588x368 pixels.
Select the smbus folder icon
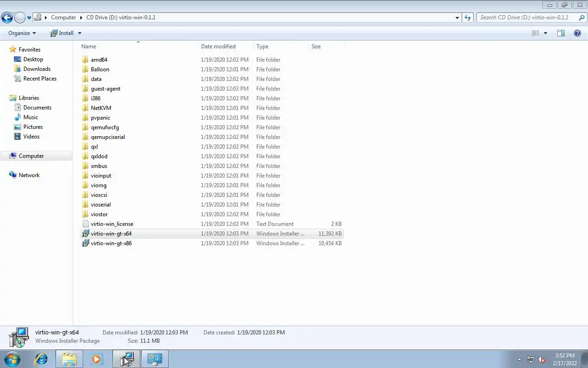tap(85, 166)
